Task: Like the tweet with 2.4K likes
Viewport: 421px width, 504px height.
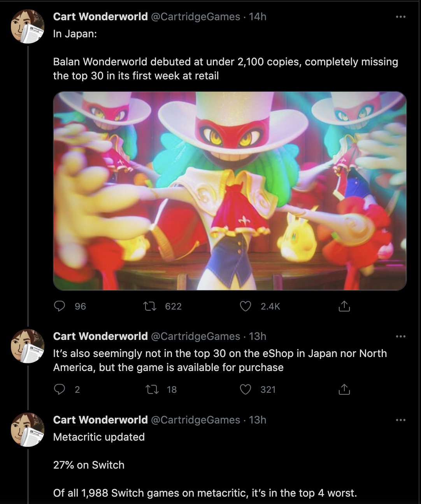Action: pos(246,306)
